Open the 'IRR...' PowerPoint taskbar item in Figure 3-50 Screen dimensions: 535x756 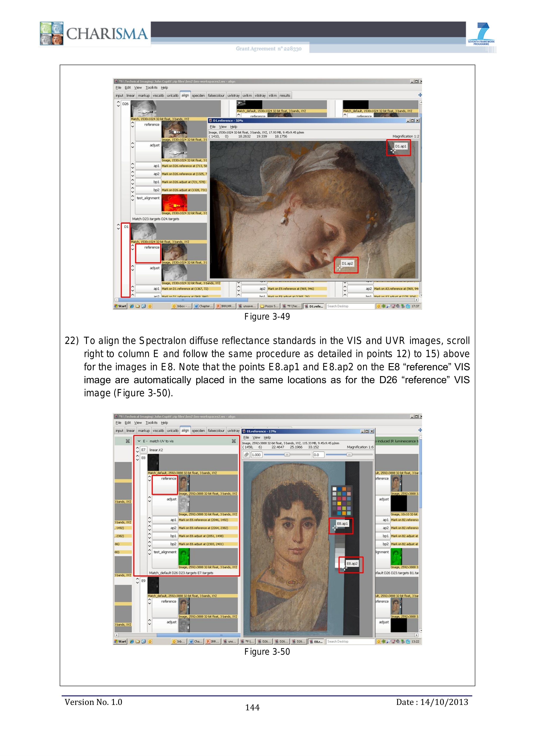tap(212, 641)
